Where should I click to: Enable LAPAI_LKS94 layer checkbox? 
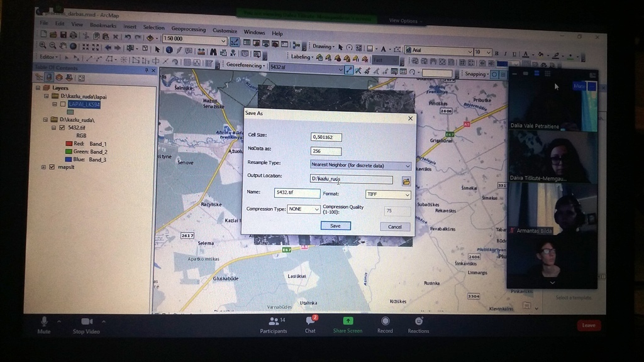coord(63,104)
